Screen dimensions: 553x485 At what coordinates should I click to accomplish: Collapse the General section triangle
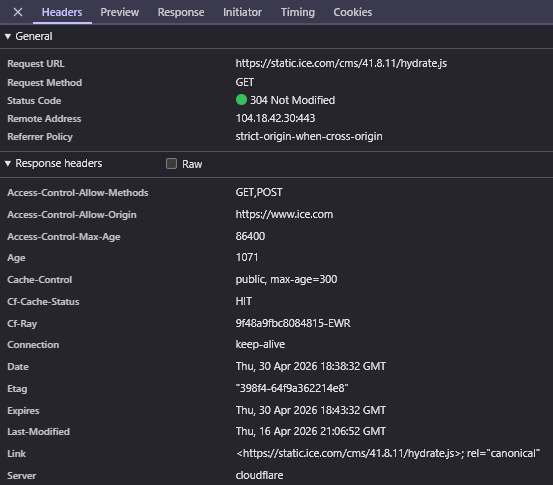[x=8, y=36]
